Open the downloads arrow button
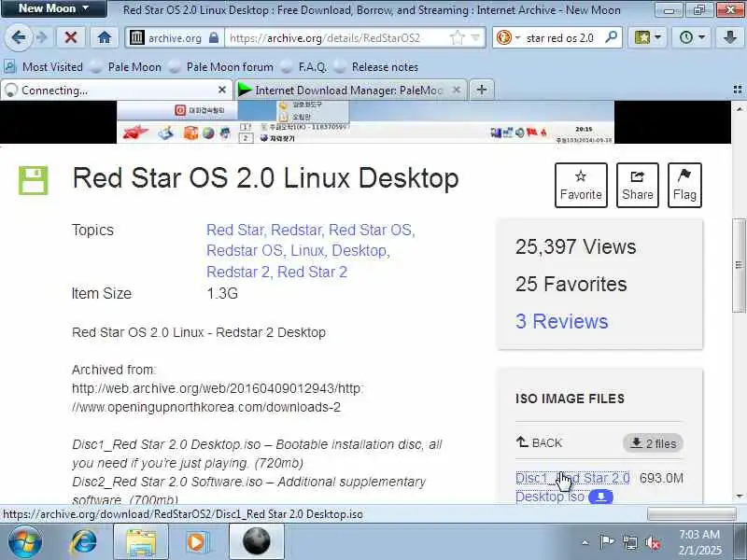 pos(729,37)
